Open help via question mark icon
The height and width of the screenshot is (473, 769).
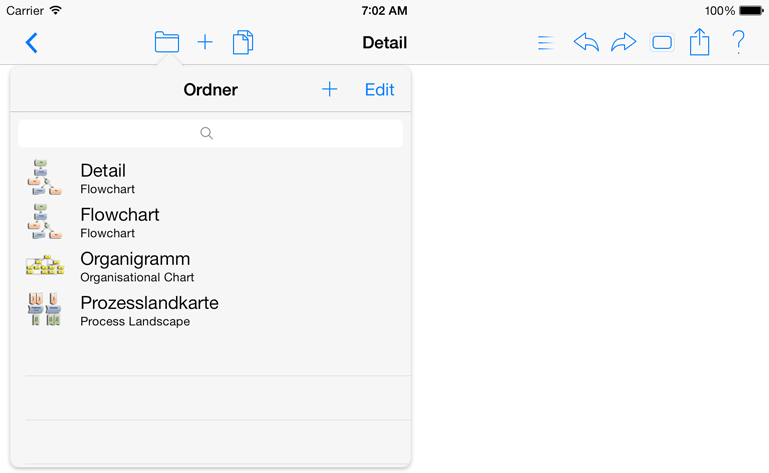738,42
